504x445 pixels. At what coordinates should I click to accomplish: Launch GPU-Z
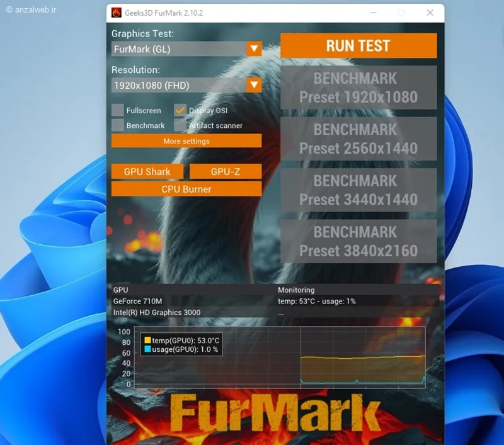point(226,171)
